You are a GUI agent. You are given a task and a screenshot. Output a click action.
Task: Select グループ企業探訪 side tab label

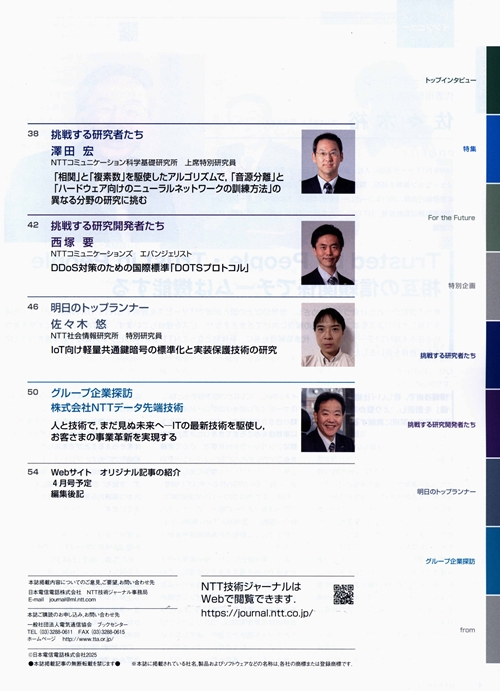click(450, 561)
